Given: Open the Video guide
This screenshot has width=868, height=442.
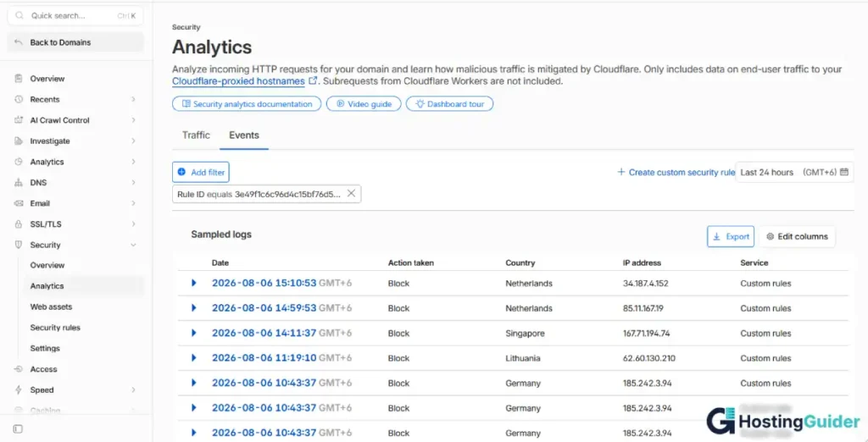Looking at the screenshot, I should click(363, 104).
